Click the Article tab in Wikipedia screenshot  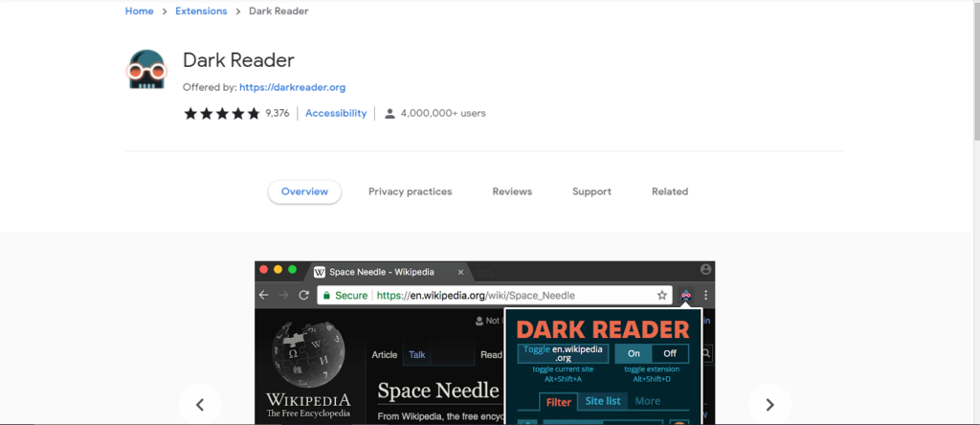(x=385, y=354)
